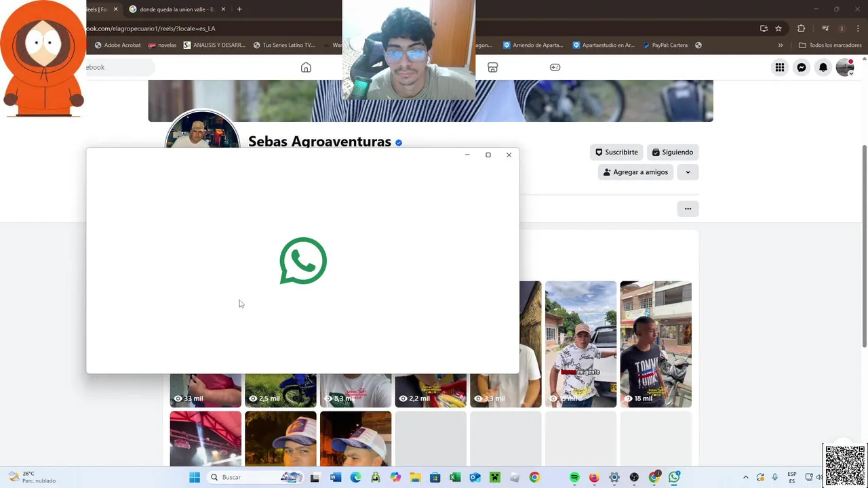Image resolution: width=868 pixels, height=488 pixels.
Task: Open Facebook notifications bell
Action: pyautogui.click(x=823, y=67)
